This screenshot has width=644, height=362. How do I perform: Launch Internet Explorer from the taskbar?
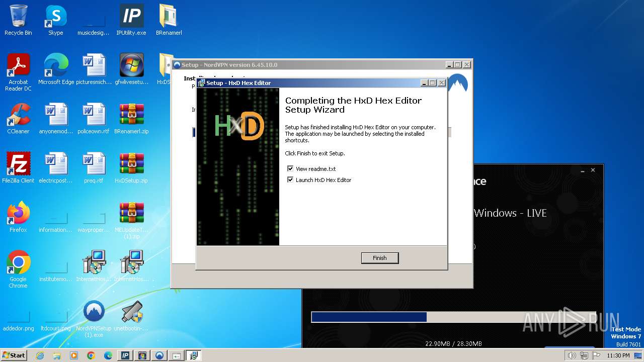point(40,355)
